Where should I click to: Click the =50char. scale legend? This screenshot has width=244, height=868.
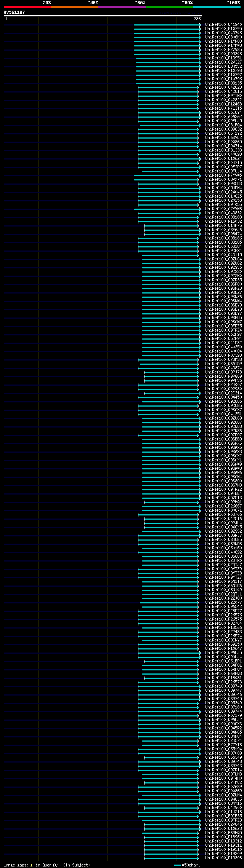point(187,865)
